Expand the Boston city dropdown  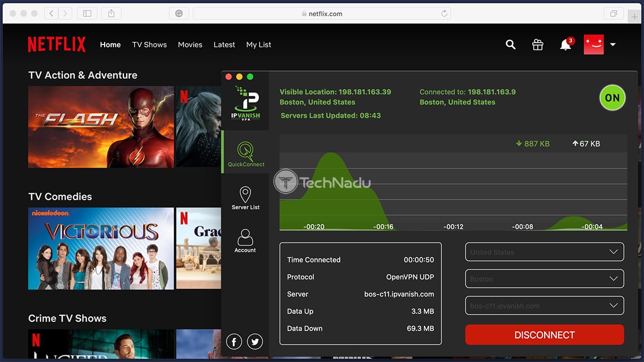pos(544,279)
